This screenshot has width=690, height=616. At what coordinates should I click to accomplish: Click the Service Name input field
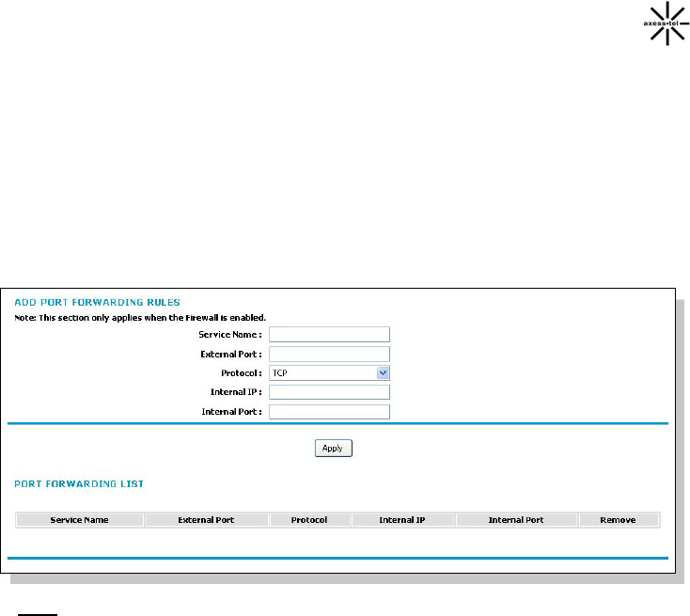click(329, 334)
